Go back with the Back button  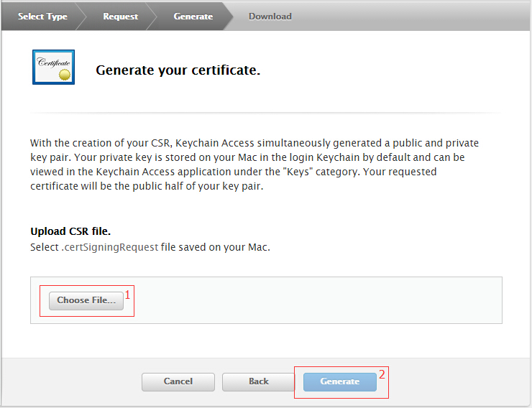(259, 382)
